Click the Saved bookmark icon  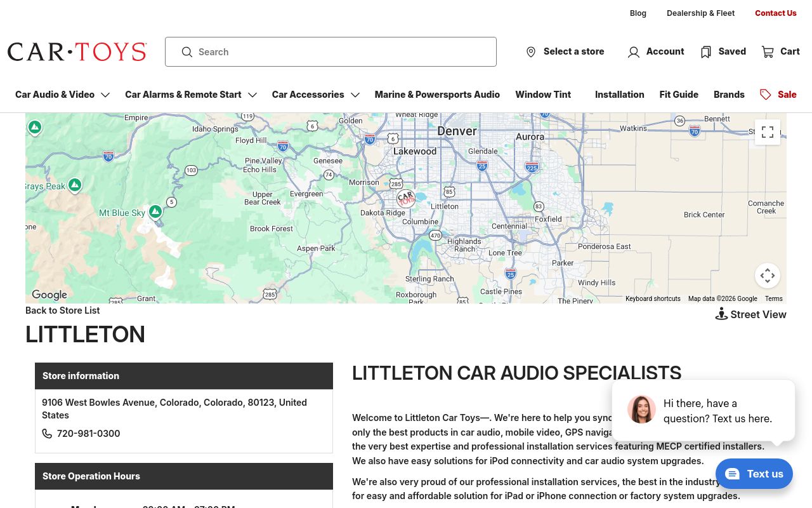[706, 52]
